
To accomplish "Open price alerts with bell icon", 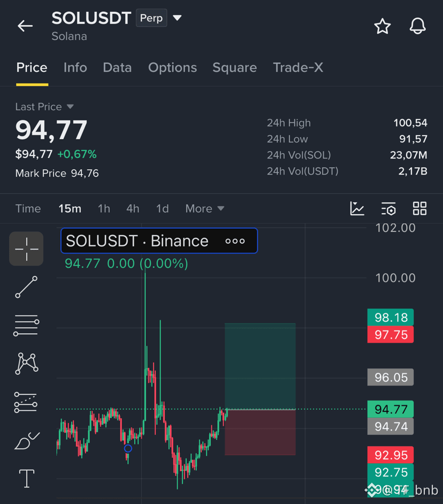I will [418, 26].
